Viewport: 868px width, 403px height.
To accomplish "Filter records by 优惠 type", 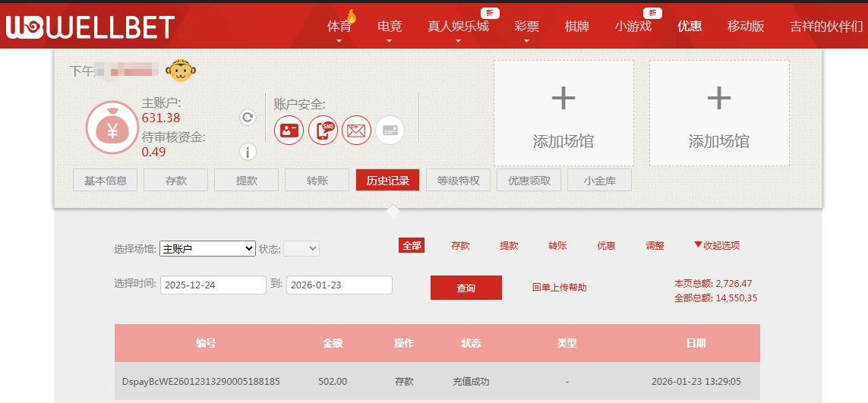I will 606,246.
